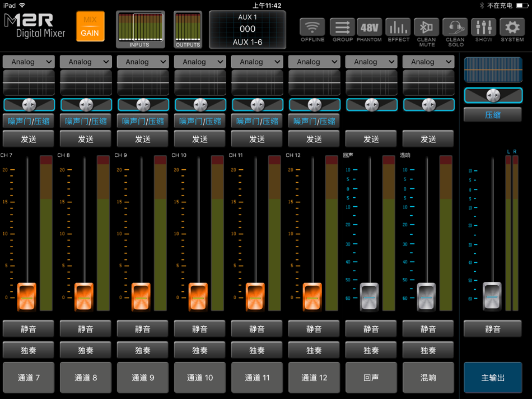The height and width of the screenshot is (399, 532).
Task: Select the 回声 channel tab
Action: [x=371, y=378]
